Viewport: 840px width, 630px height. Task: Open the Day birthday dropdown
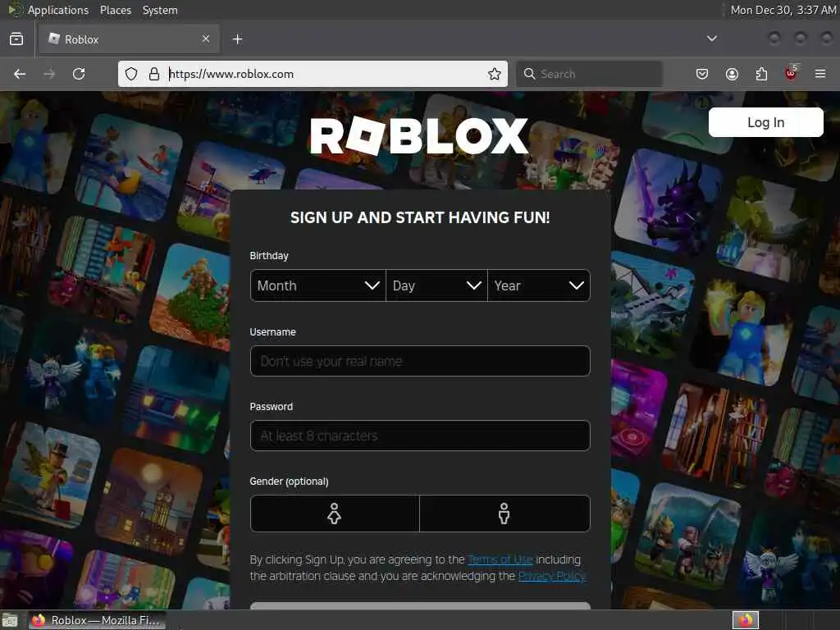click(x=436, y=285)
